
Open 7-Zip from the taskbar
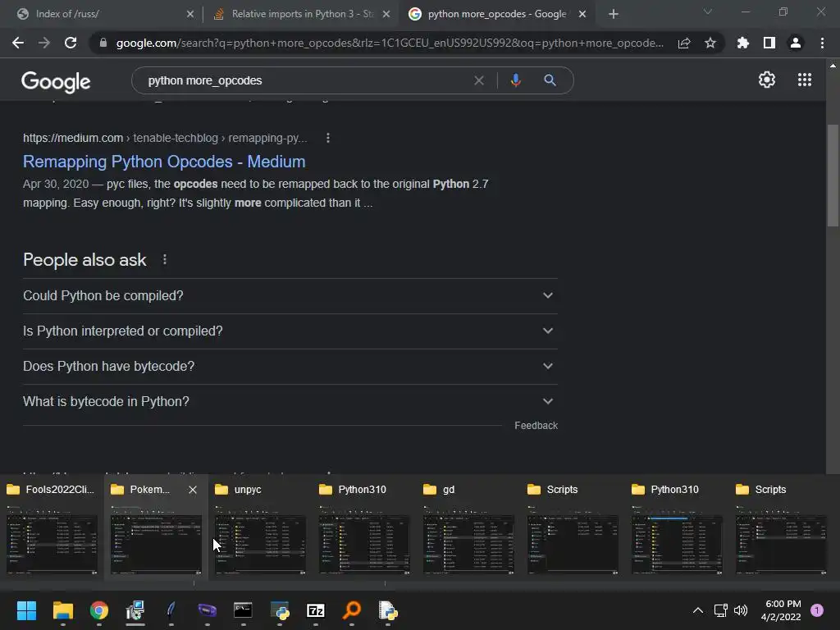point(316,610)
